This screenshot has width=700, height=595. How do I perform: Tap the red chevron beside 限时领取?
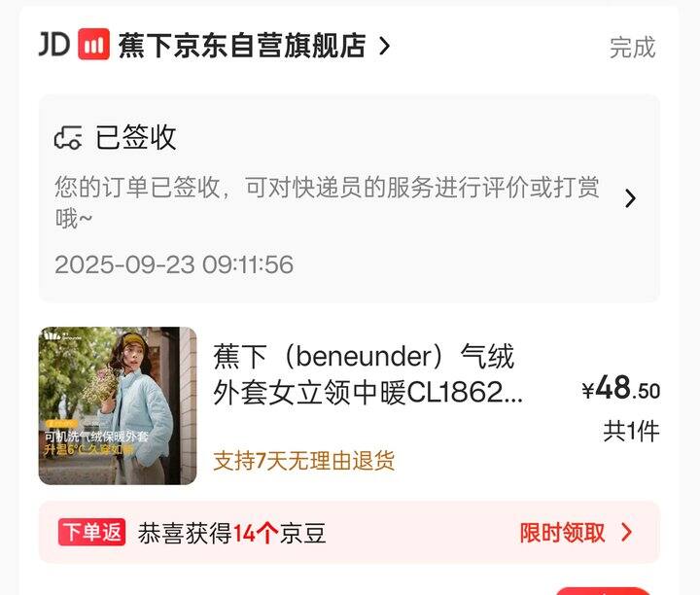pos(626,532)
